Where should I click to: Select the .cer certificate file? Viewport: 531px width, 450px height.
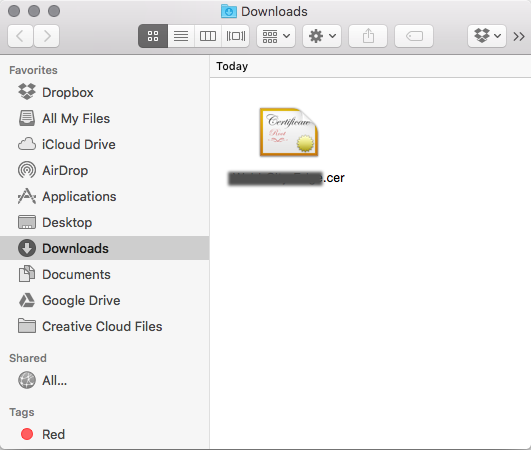tap(288, 146)
